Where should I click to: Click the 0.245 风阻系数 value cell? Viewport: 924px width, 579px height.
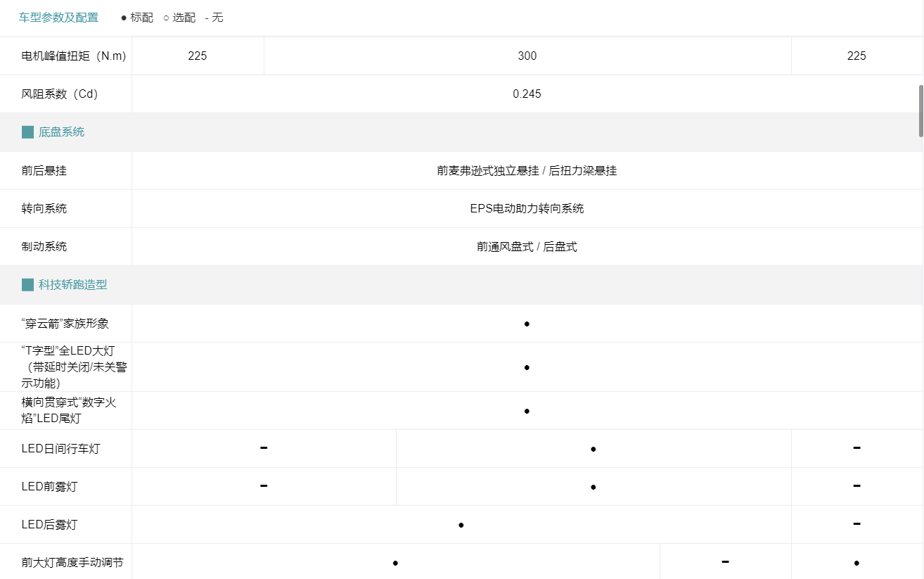[526, 94]
